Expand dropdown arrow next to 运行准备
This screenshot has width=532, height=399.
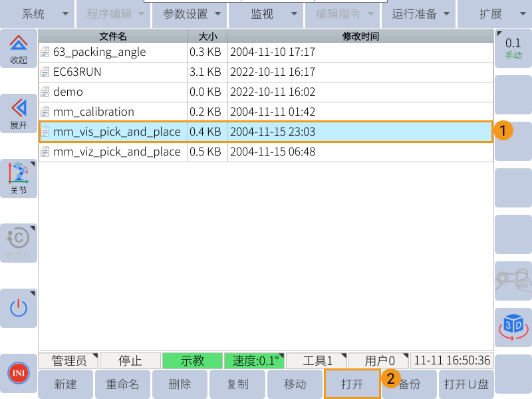coord(447,14)
